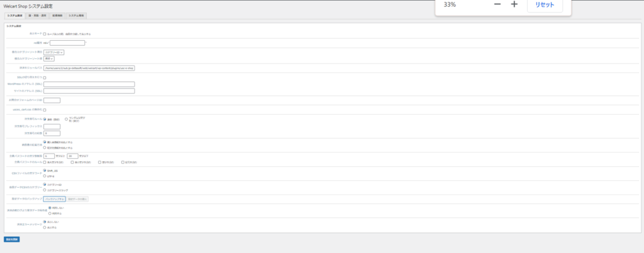Viewport: 644px width, 253px height.
Task: Enable the SSL switching checkbox
Action: pyautogui.click(x=45, y=78)
